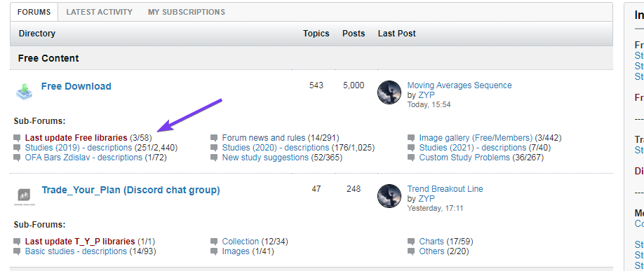Open Studies (2020) - descriptions sub-forum
This screenshot has width=644, height=271.
point(276,148)
